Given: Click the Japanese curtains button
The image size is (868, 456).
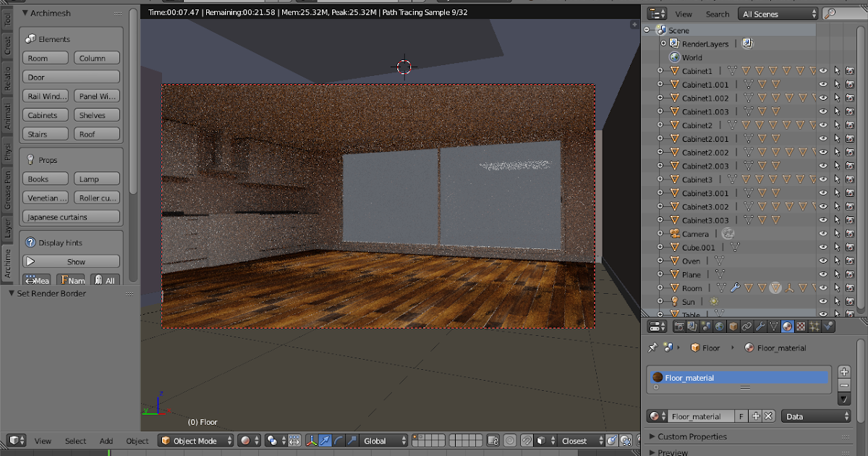Looking at the screenshot, I should click(71, 216).
